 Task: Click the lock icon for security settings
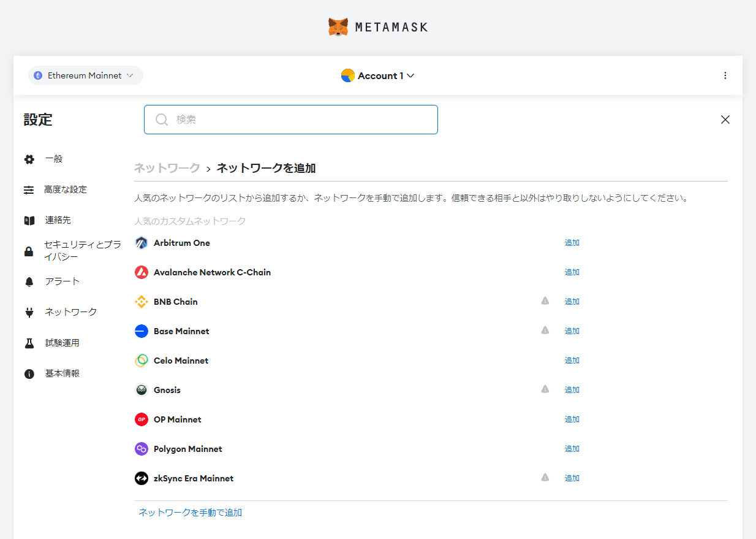[29, 251]
